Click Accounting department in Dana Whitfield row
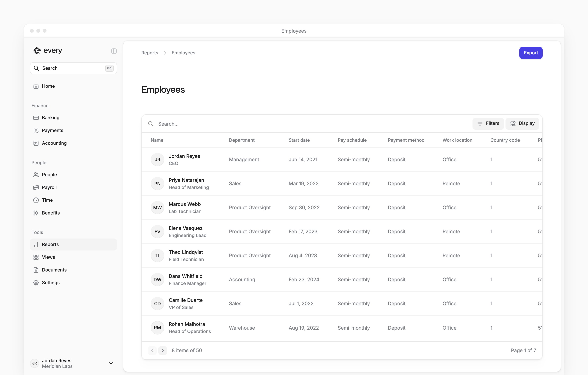The image size is (588, 375). [x=242, y=280]
